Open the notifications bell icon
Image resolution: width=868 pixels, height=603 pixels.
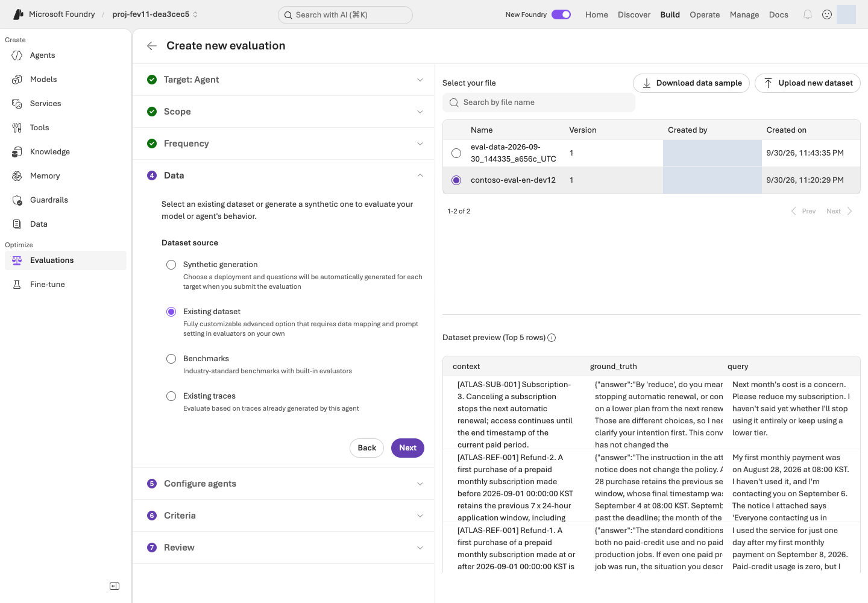(808, 14)
